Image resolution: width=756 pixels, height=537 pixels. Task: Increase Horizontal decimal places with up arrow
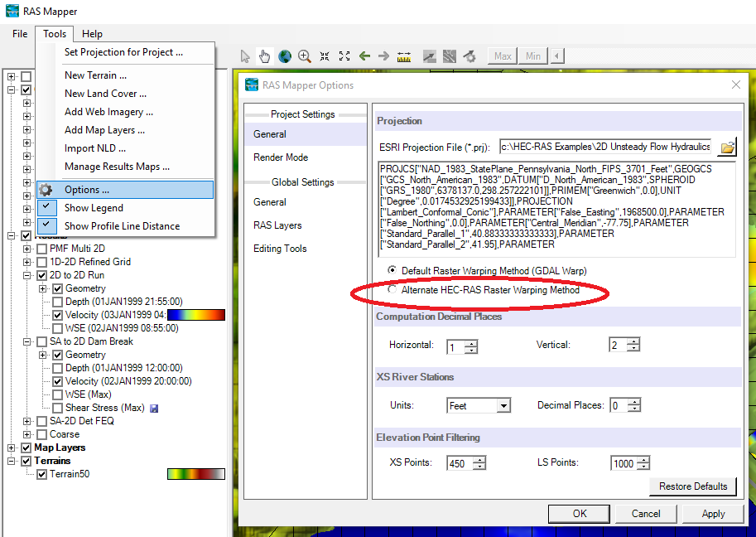(x=472, y=344)
